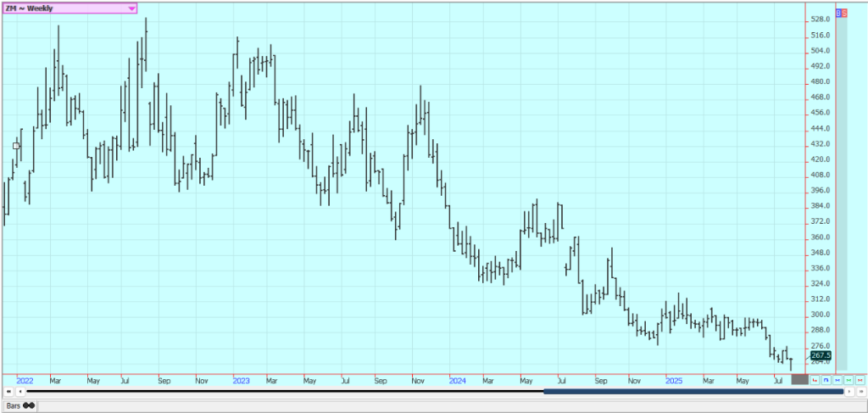Click the vertical teal bar below the B S buttons
The width and height of the screenshot is (868, 413).
tap(842, 193)
